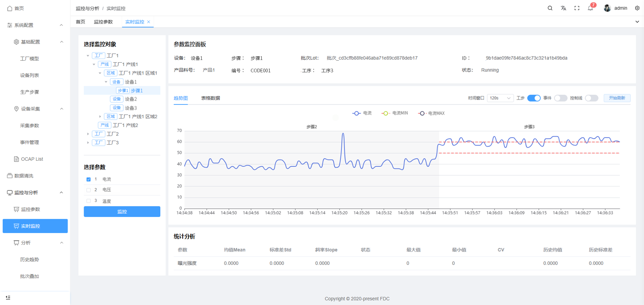The width and height of the screenshot is (644, 305).
Task: Close the 实时监控 tab
Action: tap(149, 22)
